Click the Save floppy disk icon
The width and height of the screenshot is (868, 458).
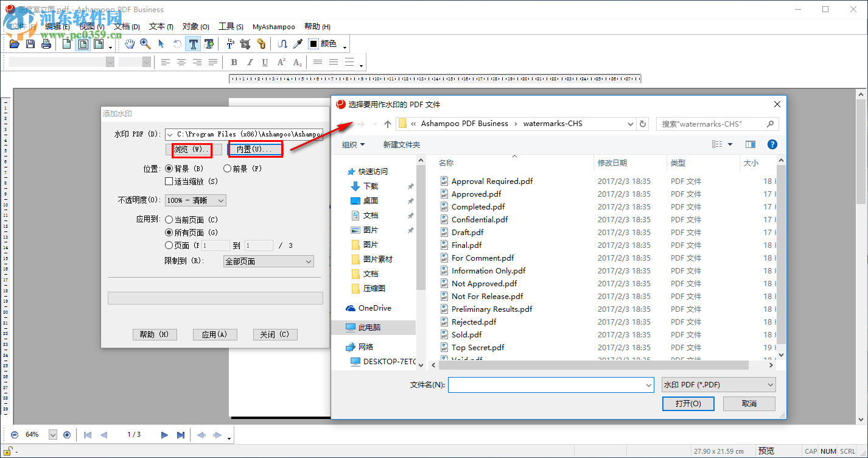(x=30, y=44)
